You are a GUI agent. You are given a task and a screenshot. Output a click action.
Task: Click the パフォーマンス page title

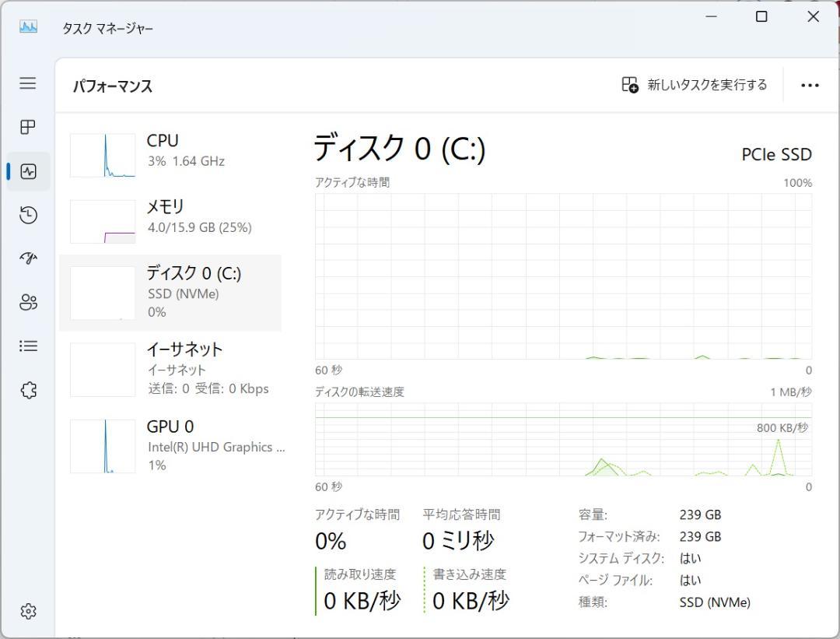coord(113,86)
